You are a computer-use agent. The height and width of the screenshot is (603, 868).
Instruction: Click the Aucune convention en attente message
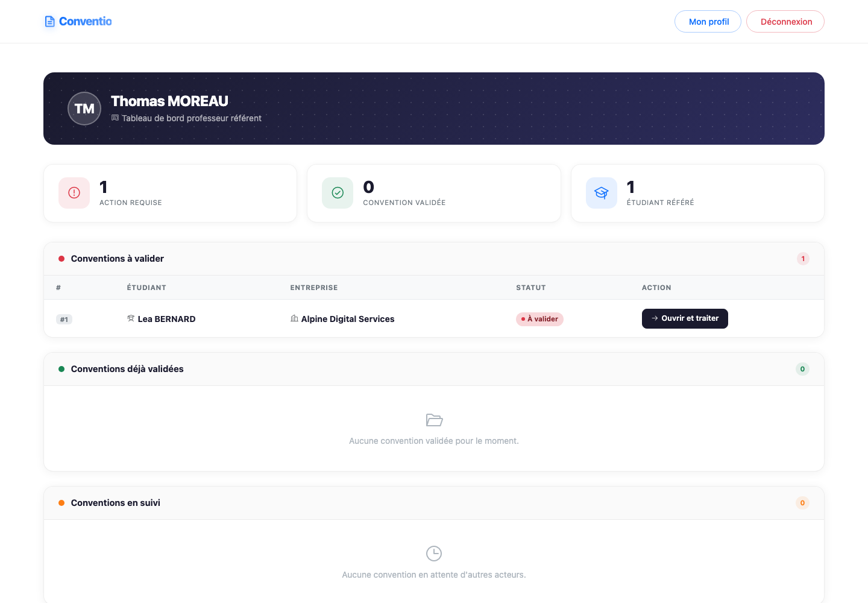(x=434, y=575)
